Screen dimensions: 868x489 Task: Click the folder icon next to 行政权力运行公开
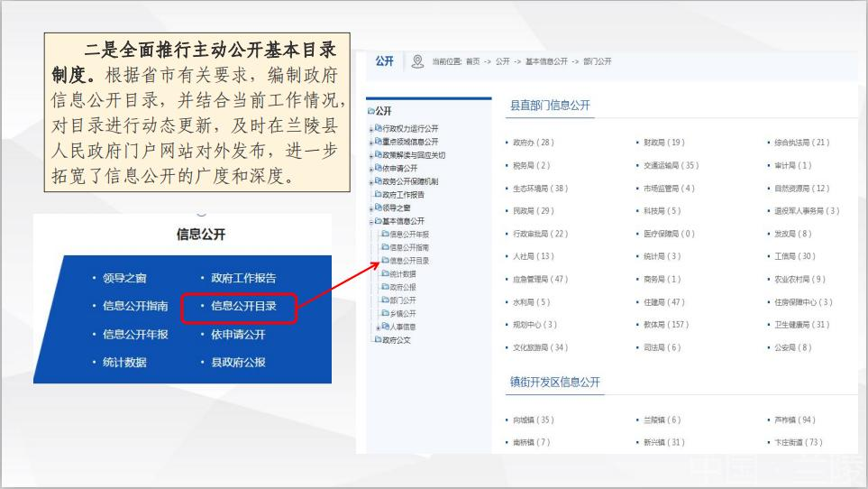[x=379, y=128]
